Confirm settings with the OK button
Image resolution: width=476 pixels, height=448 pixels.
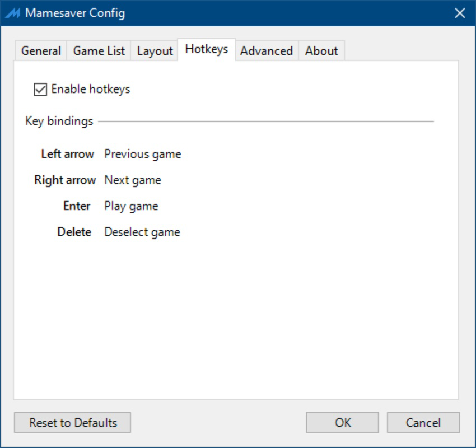342,422
